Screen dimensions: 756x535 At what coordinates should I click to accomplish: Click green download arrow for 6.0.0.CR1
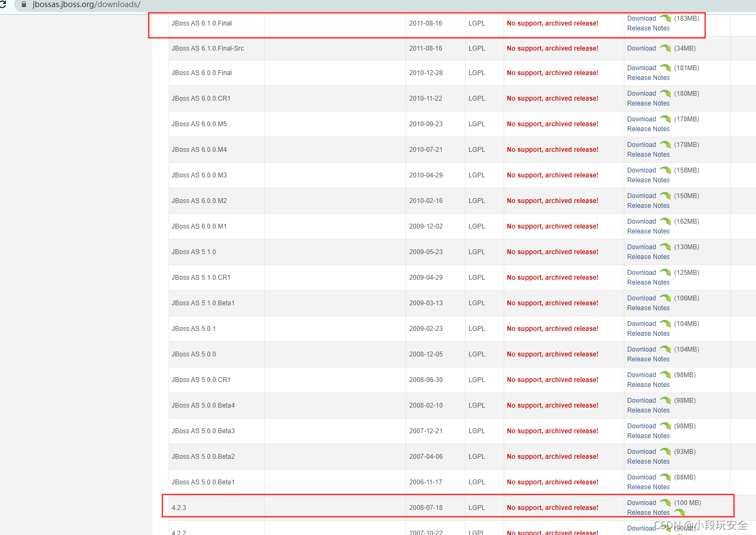click(x=665, y=94)
